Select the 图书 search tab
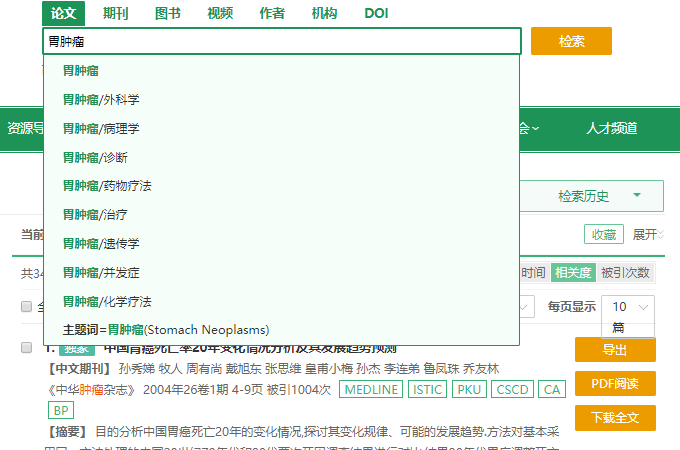 pos(168,13)
